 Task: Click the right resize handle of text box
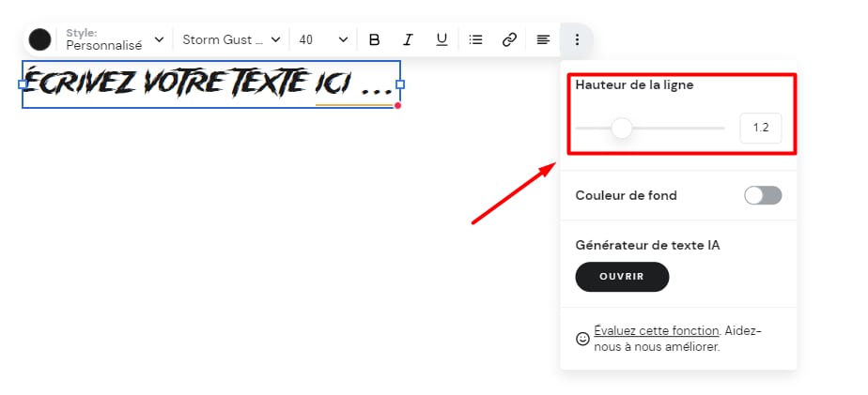tap(400, 84)
